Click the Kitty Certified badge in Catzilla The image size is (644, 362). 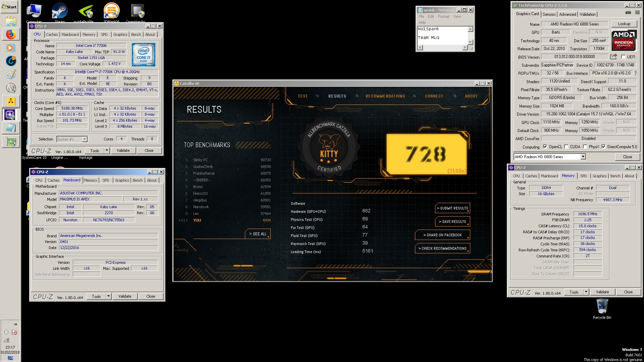pos(329,147)
